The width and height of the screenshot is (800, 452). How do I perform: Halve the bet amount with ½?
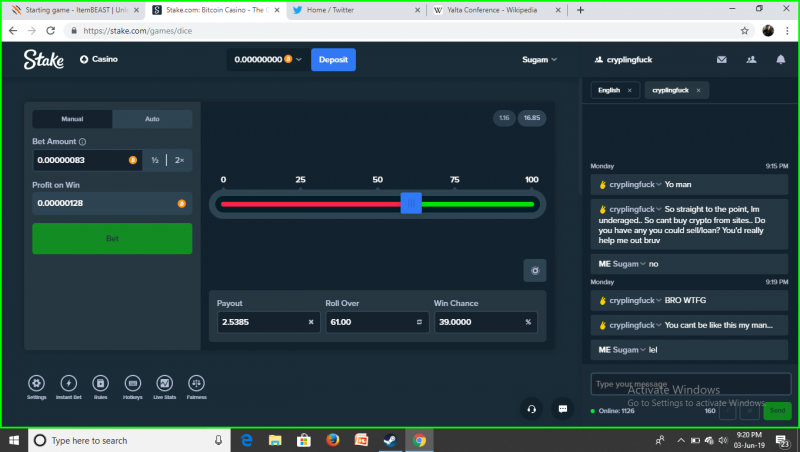point(155,160)
